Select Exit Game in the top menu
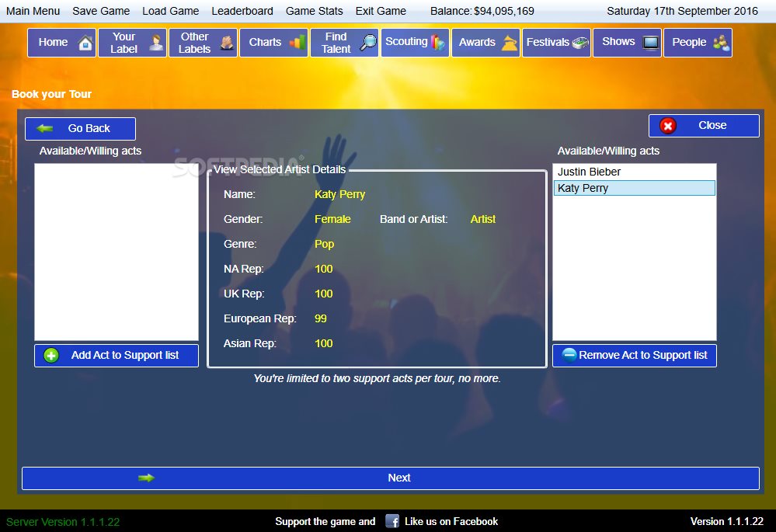Image resolution: width=776 pixels, height=532 pixels. tap(381, 11)
